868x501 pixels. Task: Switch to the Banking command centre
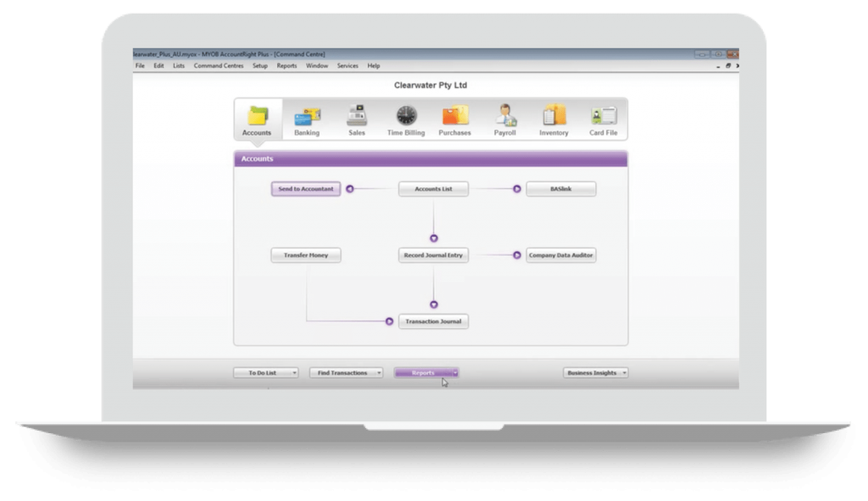point(307,120)
